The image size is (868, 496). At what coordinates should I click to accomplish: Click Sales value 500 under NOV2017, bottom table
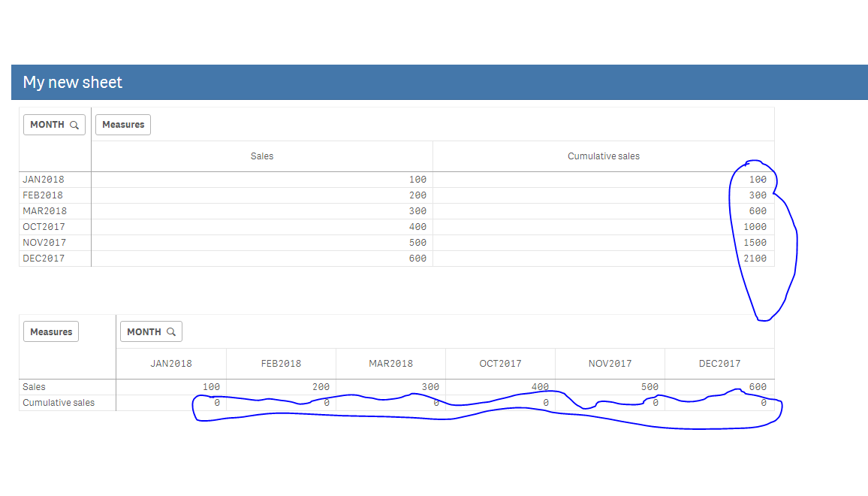pyautogui.click(x=650, y=387)
